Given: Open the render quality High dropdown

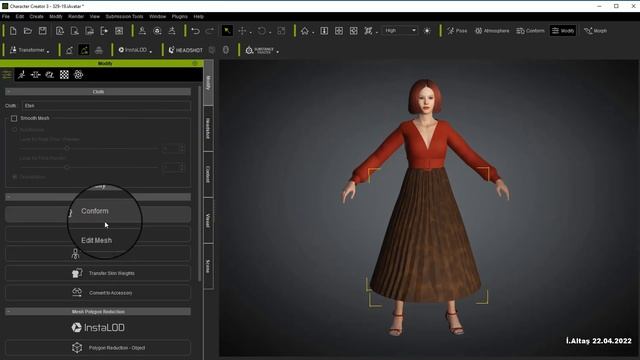Looking at the screenshot, I should [400, 31].
